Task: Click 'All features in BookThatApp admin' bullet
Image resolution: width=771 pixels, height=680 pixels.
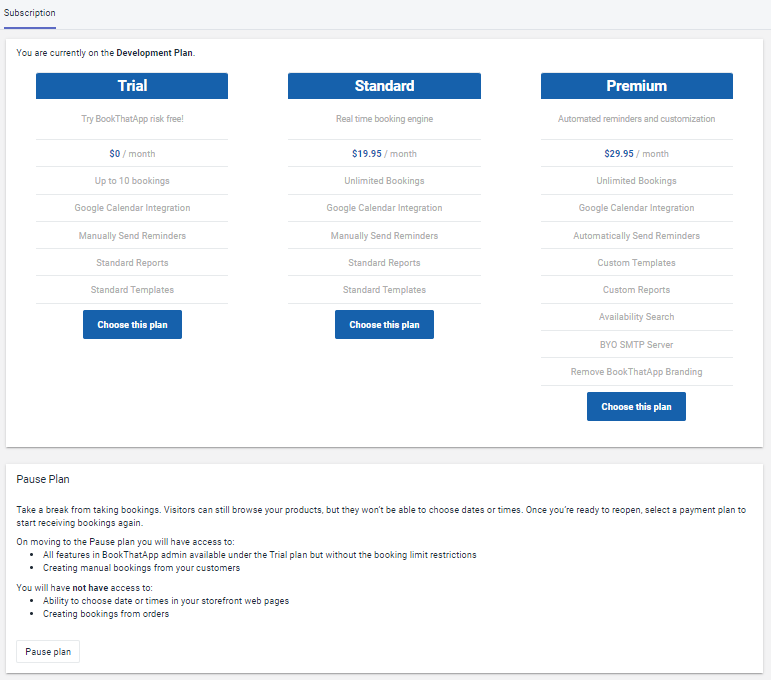Action: tap(260, 555)
